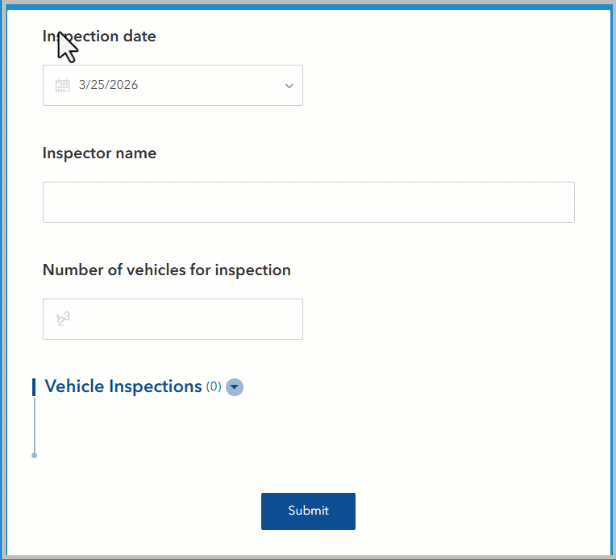The height and width of the screenshot is (560, 616).
Task: Click the gray strip below the form
Action: (x=308, y=556)
